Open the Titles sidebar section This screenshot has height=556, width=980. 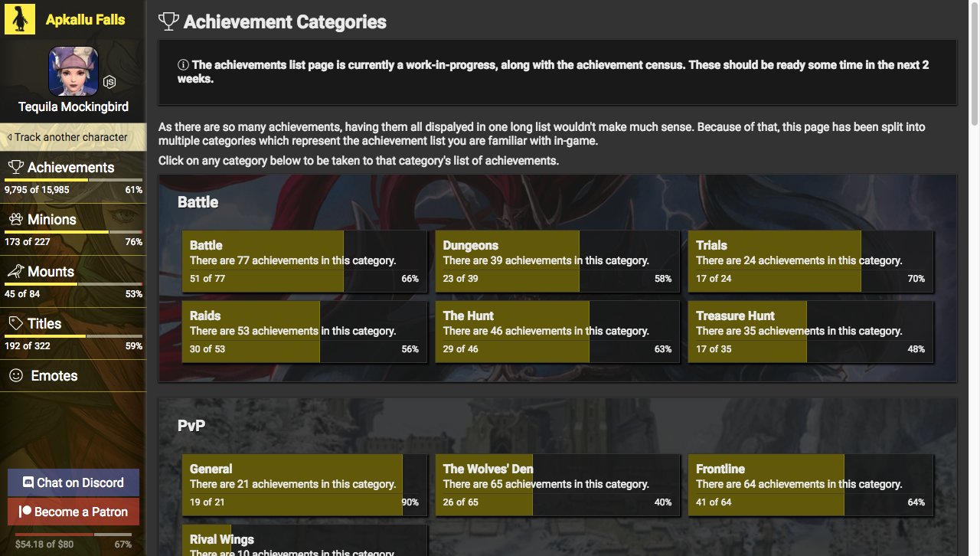click(x=73, y=333)
